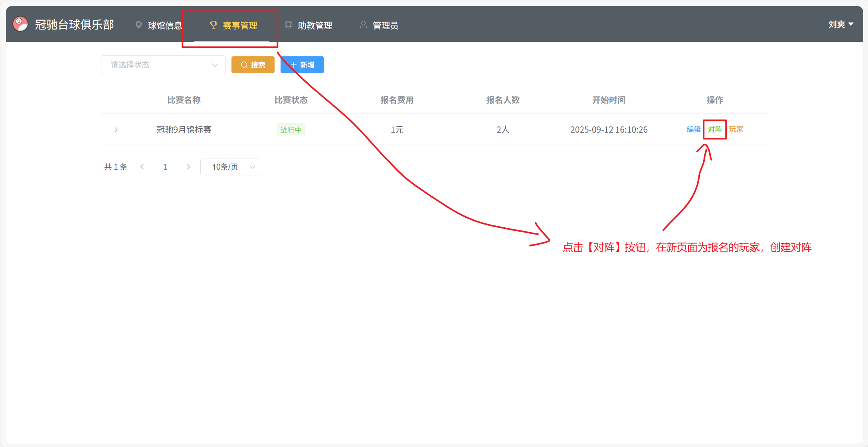Viewport: 868px width, 447px height.
Task: Click the orange 玩家 link
Action: tap(736, 129)
